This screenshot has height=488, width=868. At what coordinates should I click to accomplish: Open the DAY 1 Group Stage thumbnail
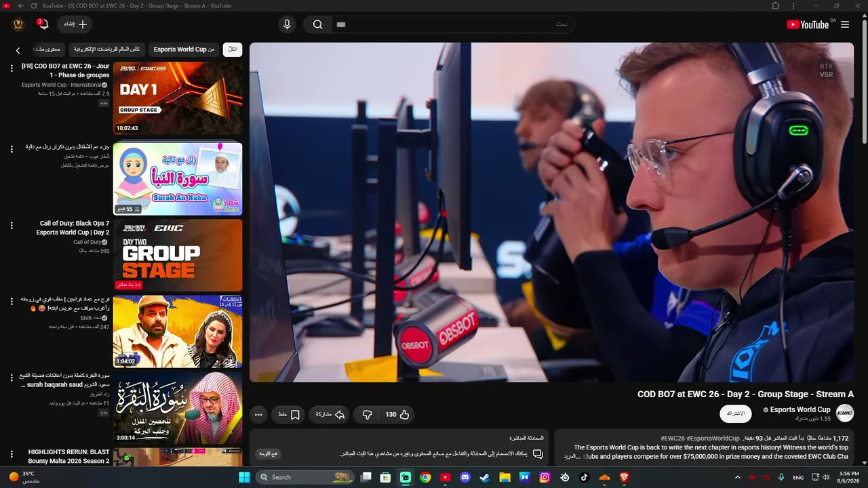click(178, 98)
